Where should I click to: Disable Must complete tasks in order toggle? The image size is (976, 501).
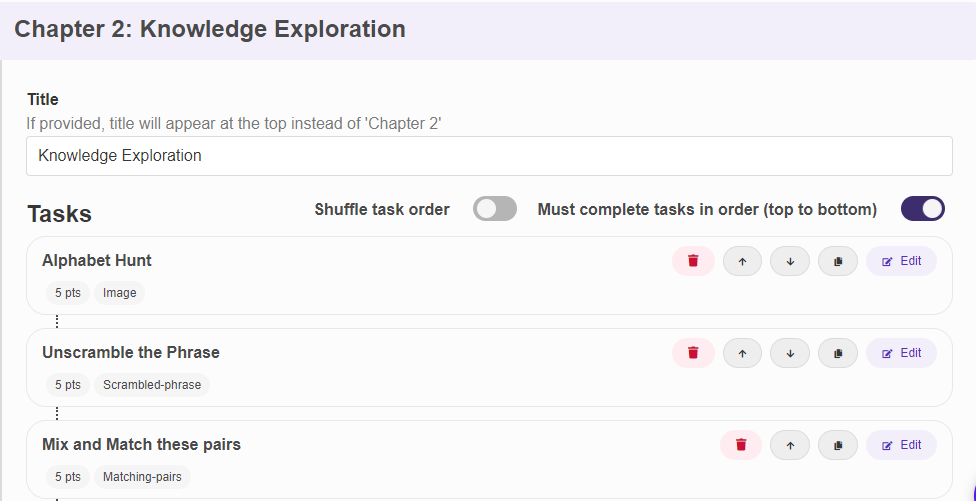pyautogui.click(x=923, y=209)
